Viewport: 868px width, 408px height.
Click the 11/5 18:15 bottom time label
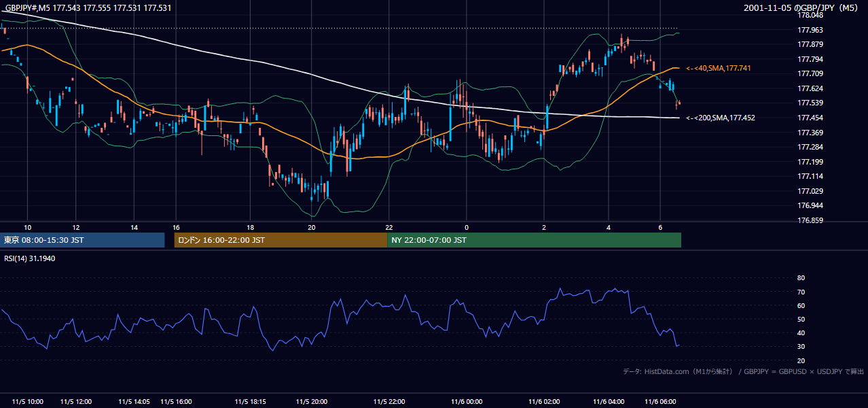pos(251,401)
